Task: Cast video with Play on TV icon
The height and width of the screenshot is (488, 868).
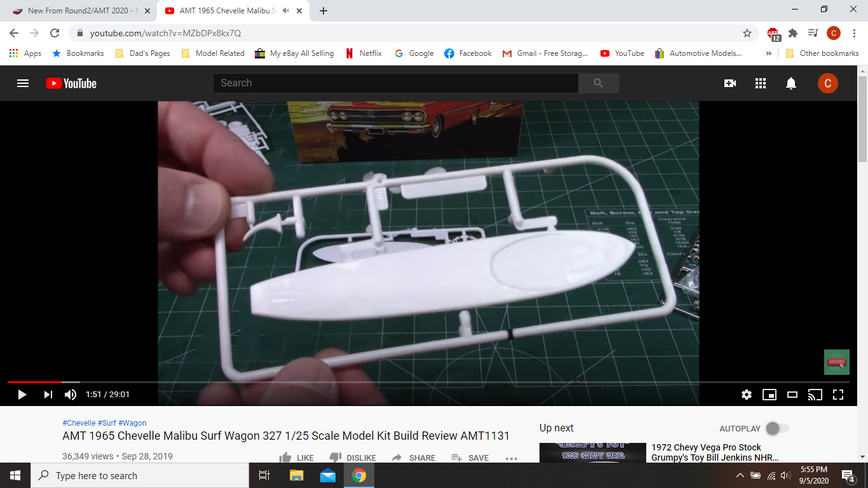Action: click(x=815, y=395)
